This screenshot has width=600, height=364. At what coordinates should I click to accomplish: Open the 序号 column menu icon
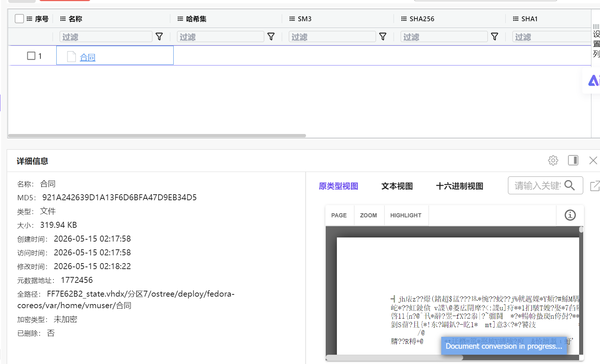pyautogui.click(x=29, y=19)
